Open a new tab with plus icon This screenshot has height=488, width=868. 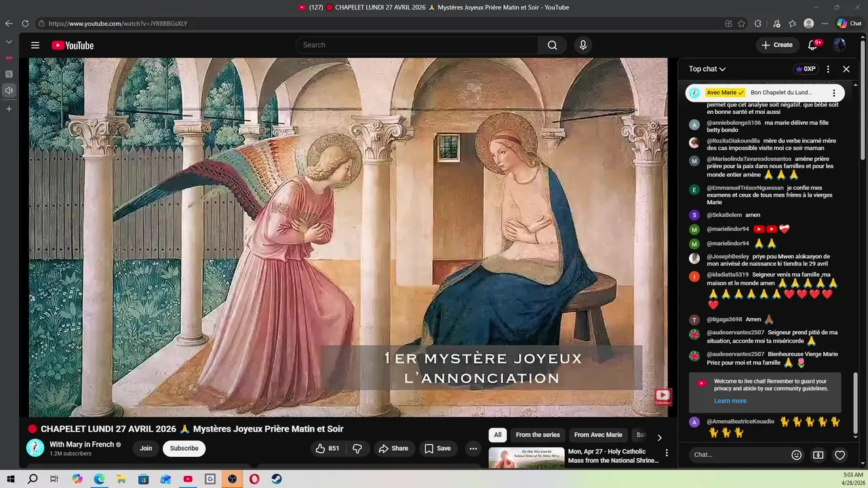(x=9, y=108)
